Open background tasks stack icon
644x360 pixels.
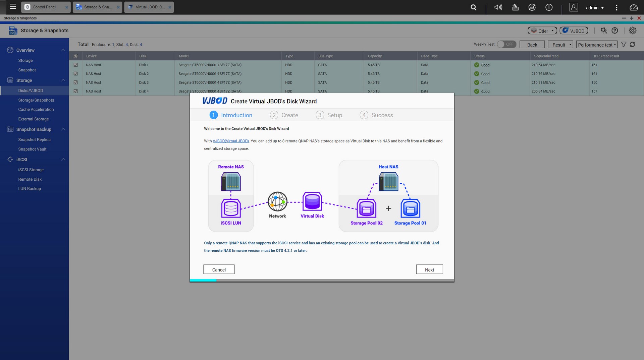pyautogui.click(x=515, y=7)
